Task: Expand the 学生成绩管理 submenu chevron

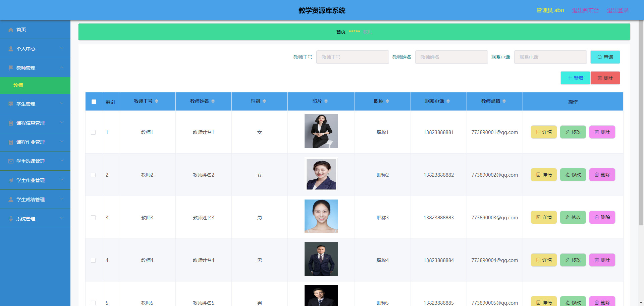Action: (x=62, y=199)
